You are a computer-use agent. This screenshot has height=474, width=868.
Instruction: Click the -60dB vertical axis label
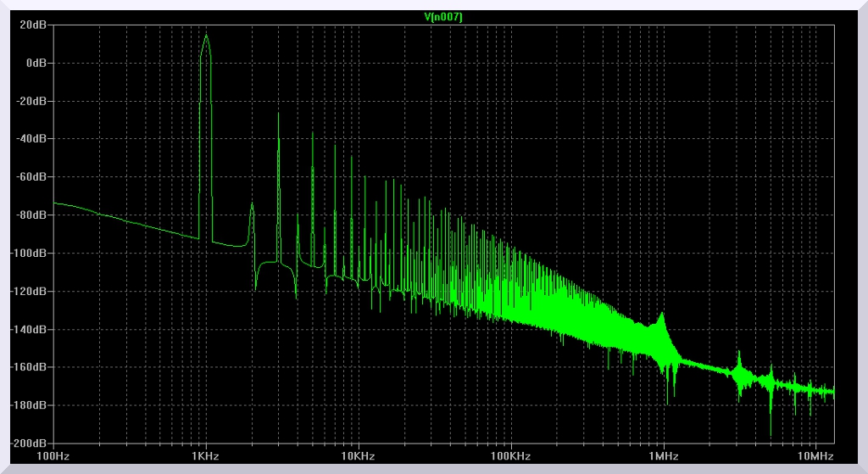point(31,176)
